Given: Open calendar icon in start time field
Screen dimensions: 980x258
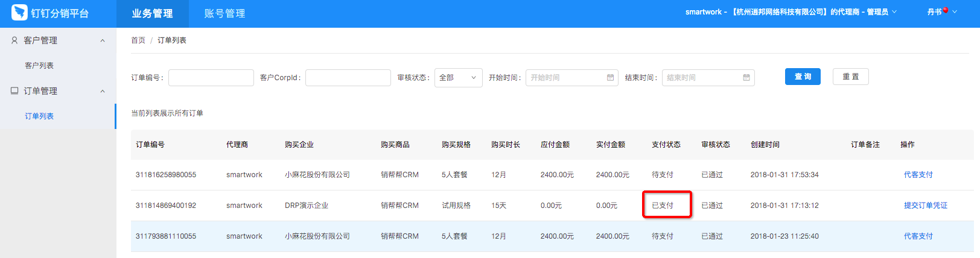Looking at the screenshot, I should [610, 78].
